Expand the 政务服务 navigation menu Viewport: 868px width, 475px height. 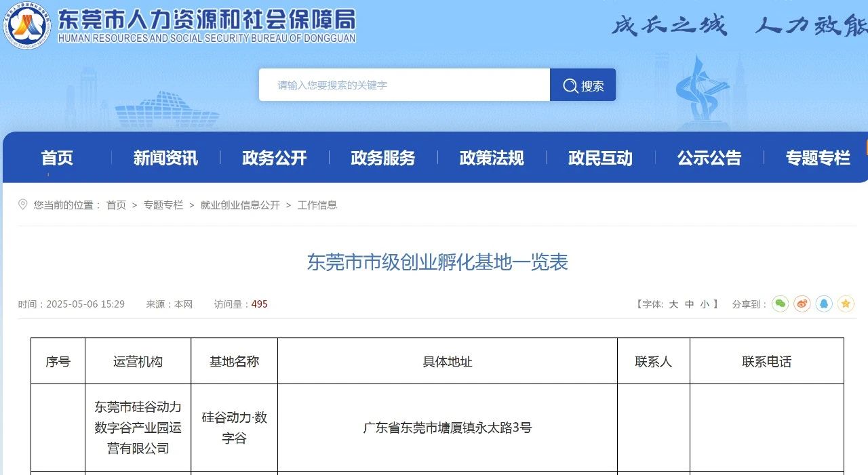point(383,158)
